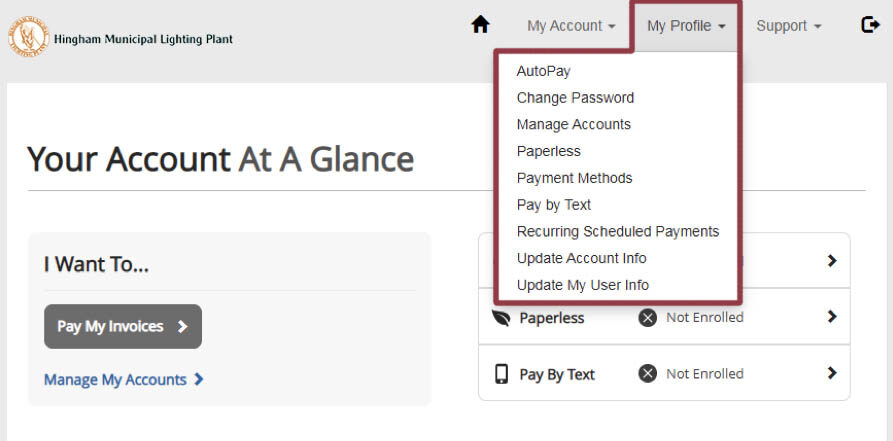Click the Pay My Invoices button
The image size is (893, 441).
coord(123,326)
